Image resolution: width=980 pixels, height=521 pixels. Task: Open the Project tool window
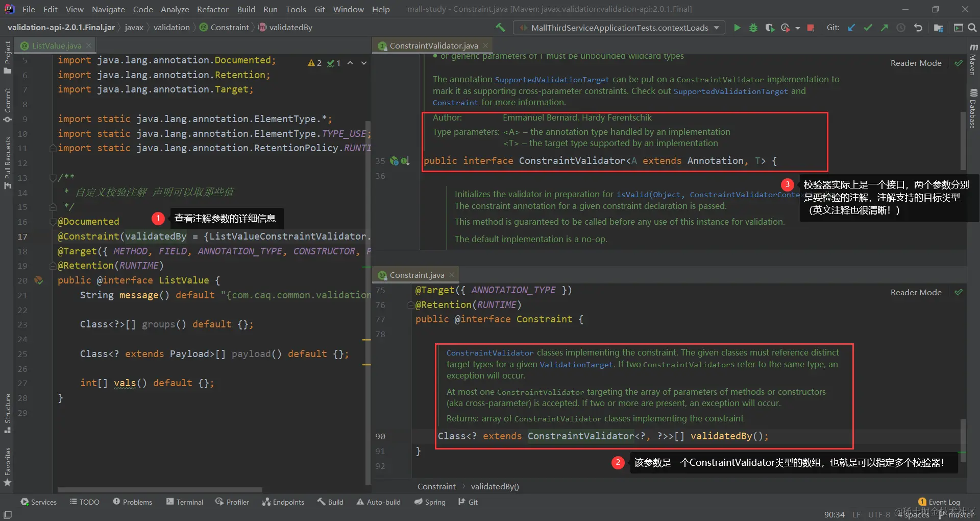click(7, 57)
